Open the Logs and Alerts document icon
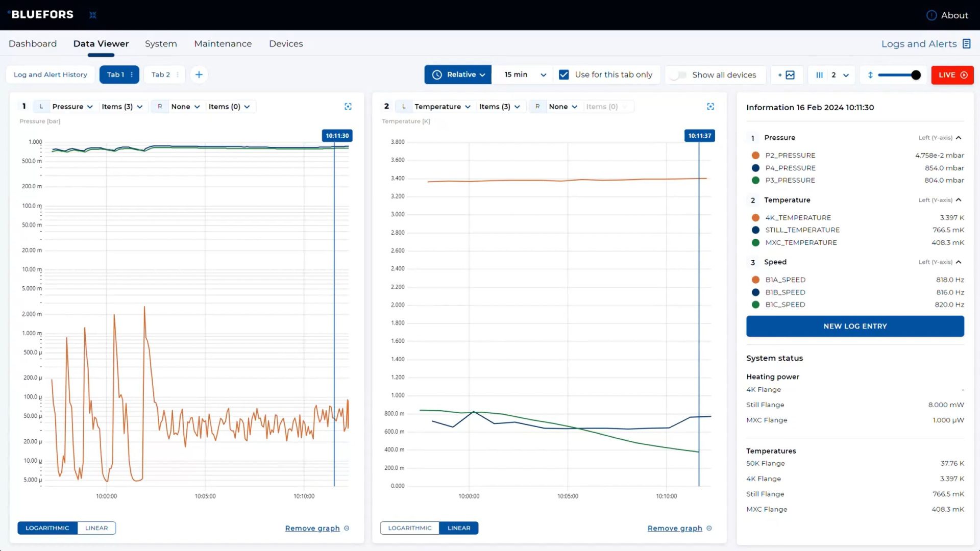 tap(966, 44)
